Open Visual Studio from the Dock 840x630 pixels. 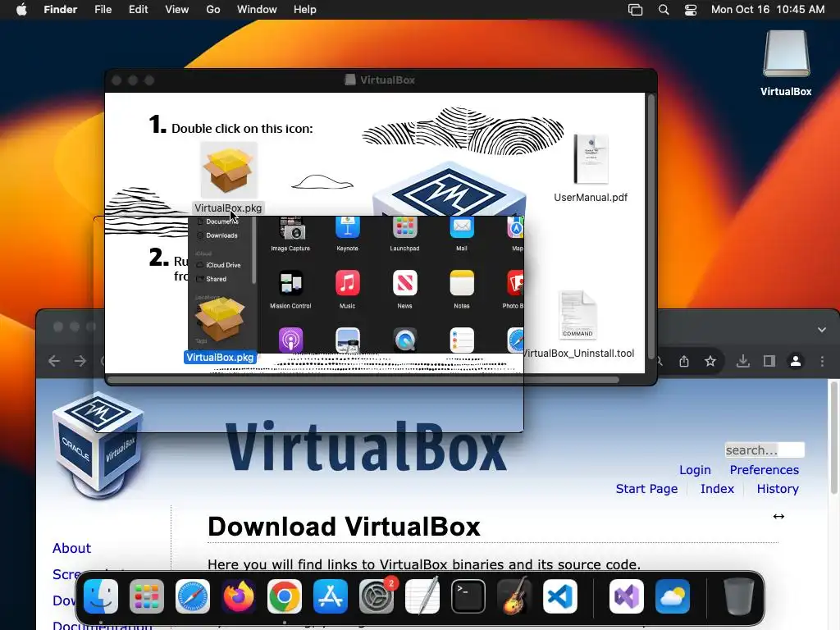(627, 596)
